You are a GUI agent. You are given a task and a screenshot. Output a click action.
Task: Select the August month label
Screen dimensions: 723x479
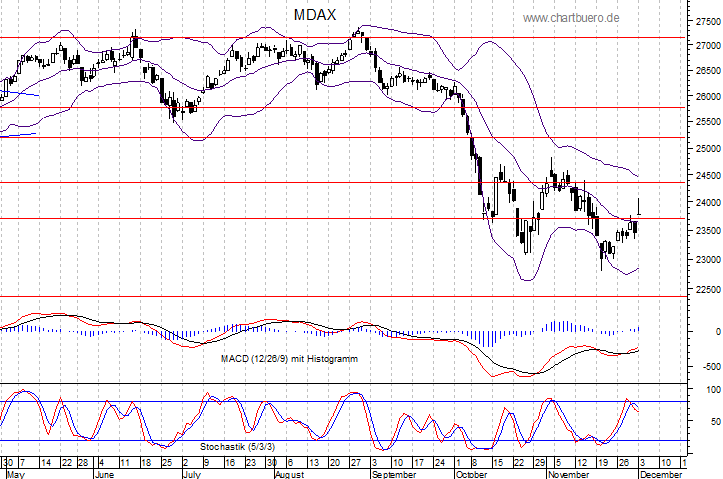coord(288,474)
